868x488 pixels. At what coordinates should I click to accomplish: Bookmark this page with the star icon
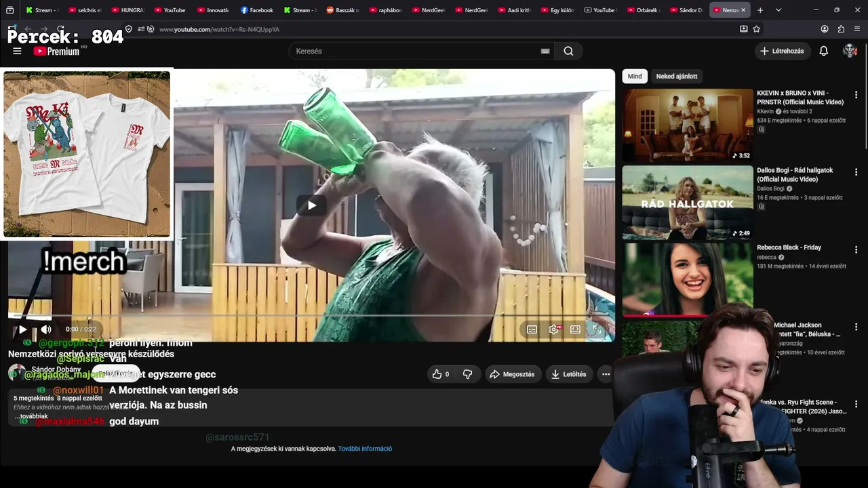(756, 29)
